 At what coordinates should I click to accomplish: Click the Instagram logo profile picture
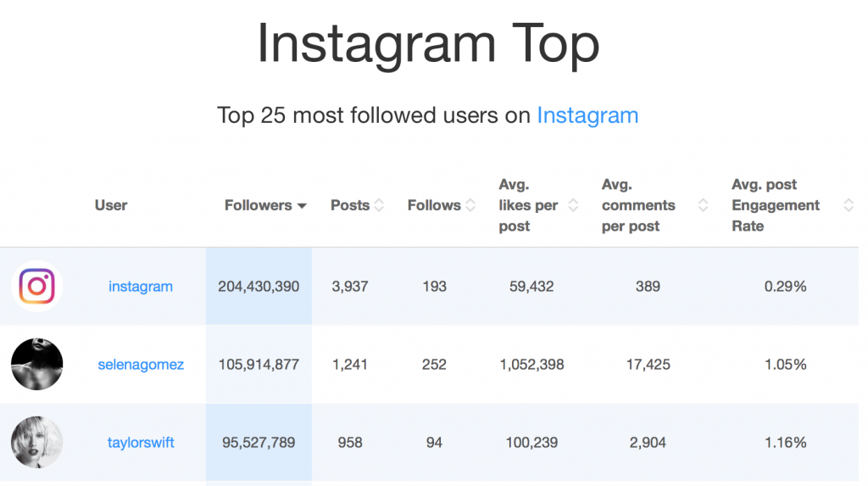(36, 286)
